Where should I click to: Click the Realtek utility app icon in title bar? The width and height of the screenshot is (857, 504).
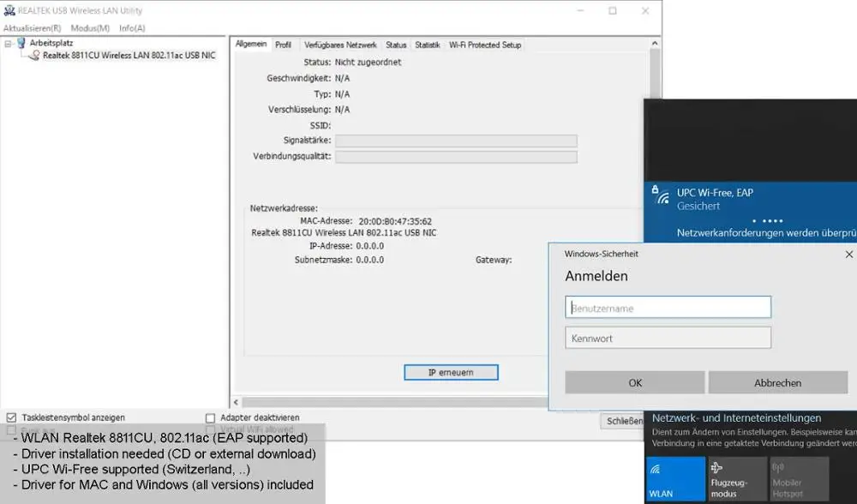point(9,9)
